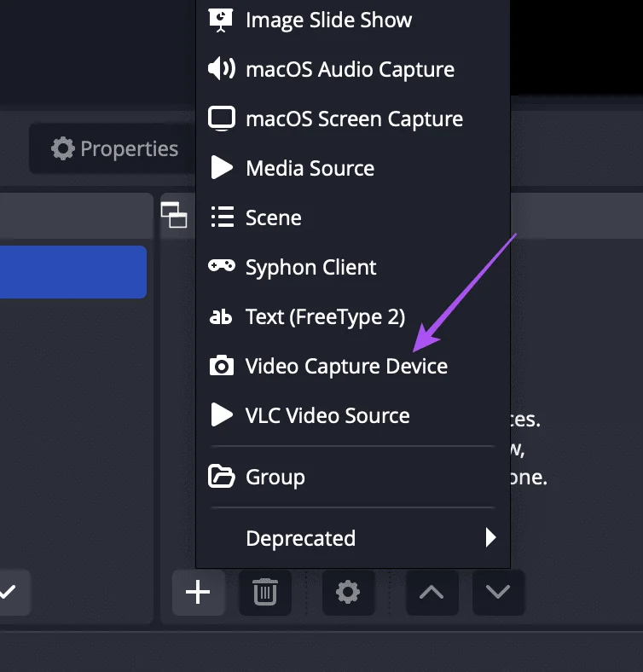Open the Deprecated menu entry
Image resolution: width=643 pixels, height=672 pixels.
pos(353,538)
